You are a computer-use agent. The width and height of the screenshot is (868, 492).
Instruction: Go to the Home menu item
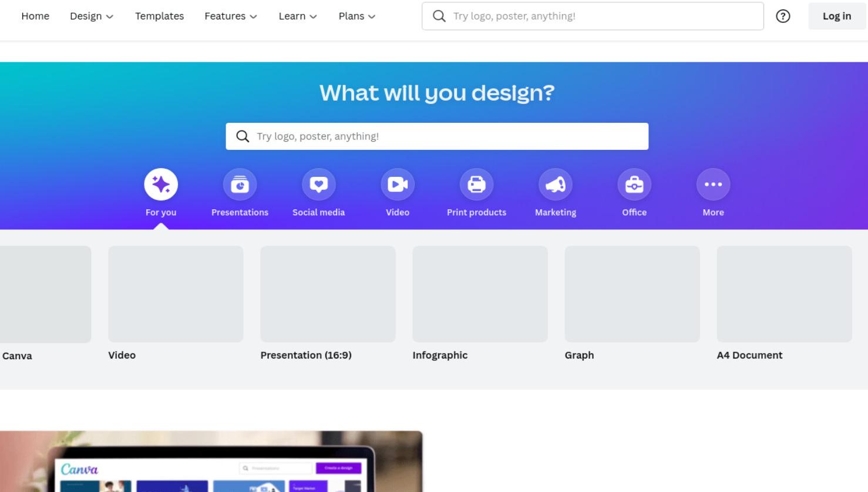click(x=35, y=16)
